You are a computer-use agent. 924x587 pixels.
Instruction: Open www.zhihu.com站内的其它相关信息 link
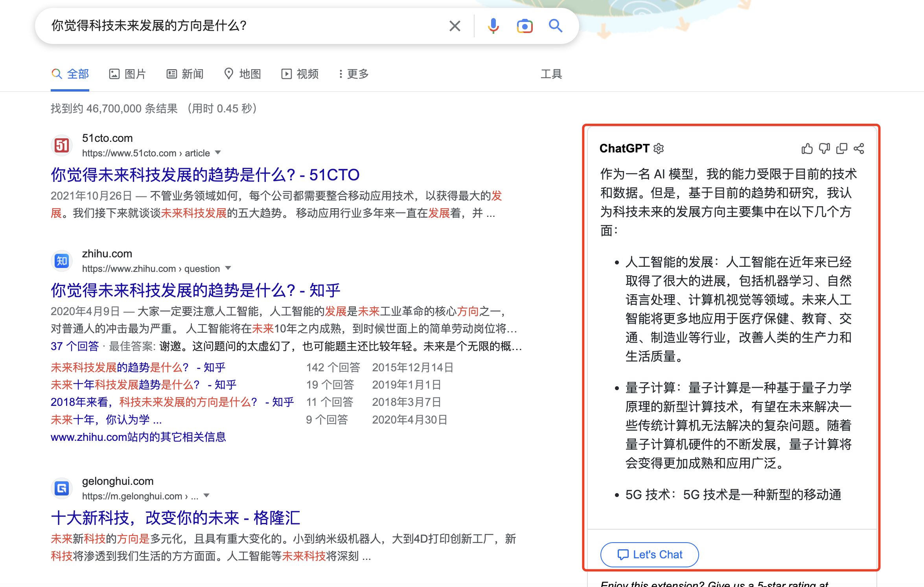pyautogui.click(x=138, y=437)
